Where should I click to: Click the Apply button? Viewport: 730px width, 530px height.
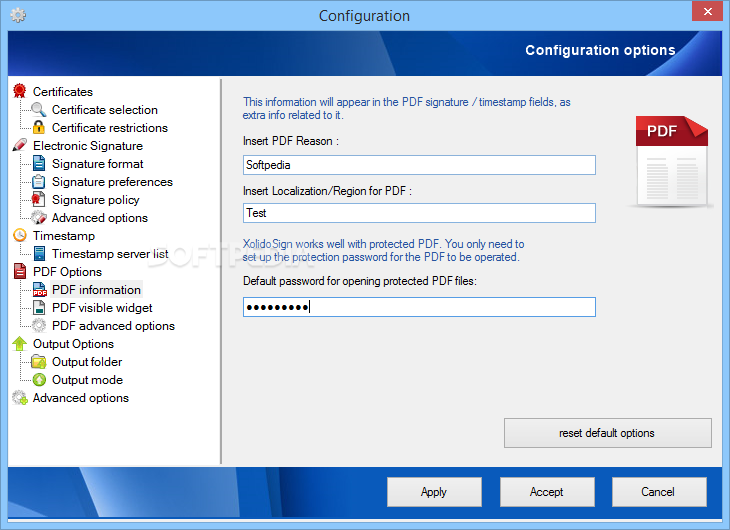point(434,492)
